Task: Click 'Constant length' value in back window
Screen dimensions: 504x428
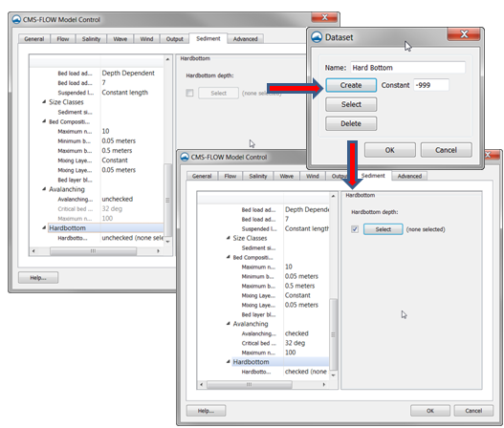Action: click(x=125, y=92)
